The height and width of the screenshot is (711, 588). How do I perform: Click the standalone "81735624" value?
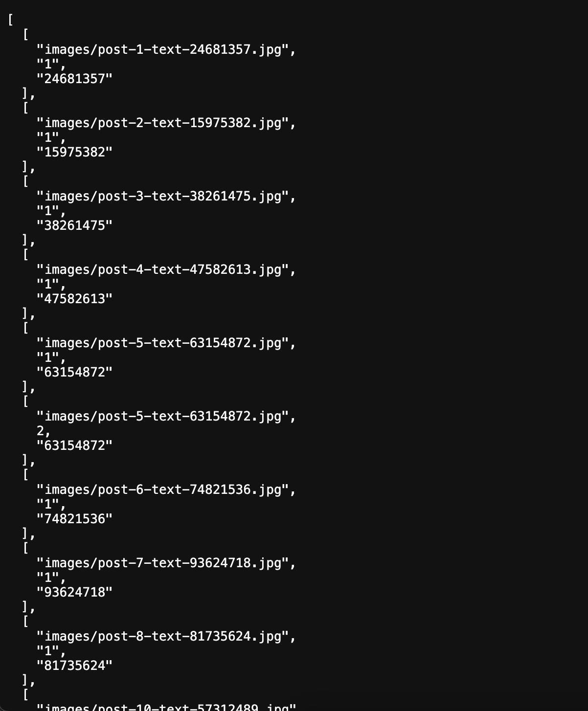click(74, 666)
